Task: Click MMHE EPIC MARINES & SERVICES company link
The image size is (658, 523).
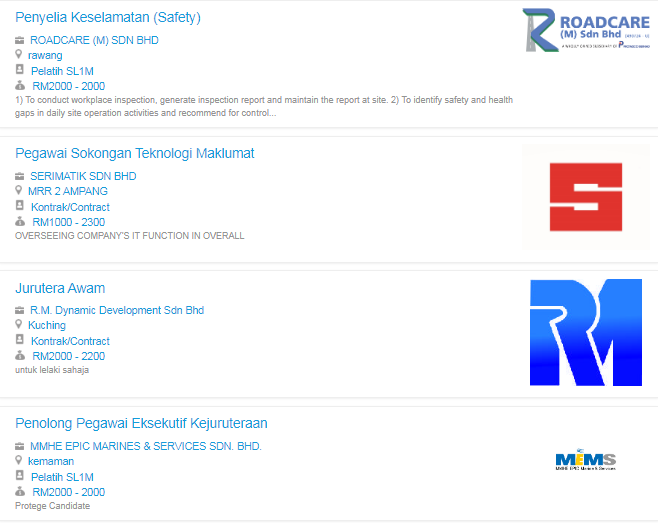Action: pyautogui.click(x=146, y=446)
